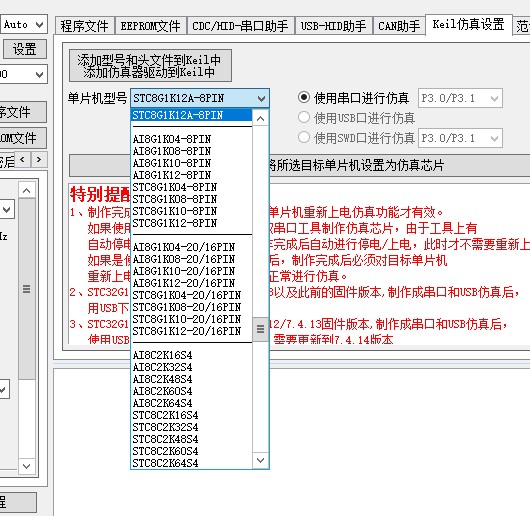The width and height of the screenshot is (530, 516).
Task: Select AI8G1K04-20/16PIN model
Action: click(x=191, y=247)
